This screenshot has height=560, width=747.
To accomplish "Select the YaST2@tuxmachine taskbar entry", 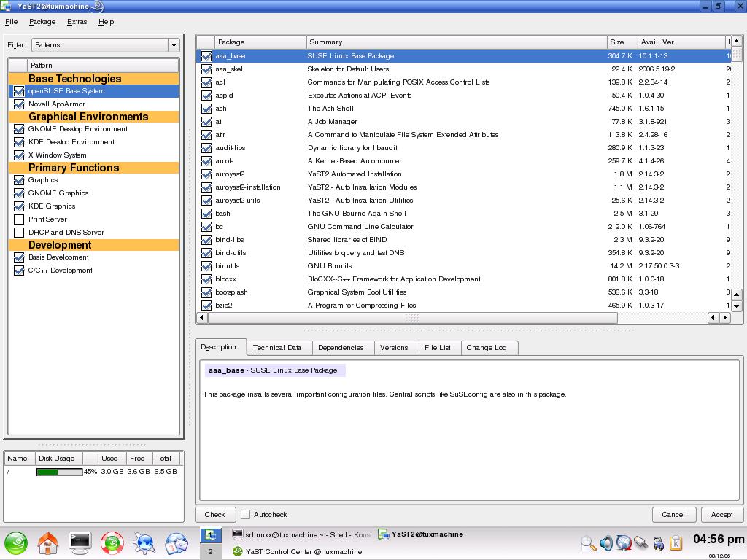I will (421, 534).
